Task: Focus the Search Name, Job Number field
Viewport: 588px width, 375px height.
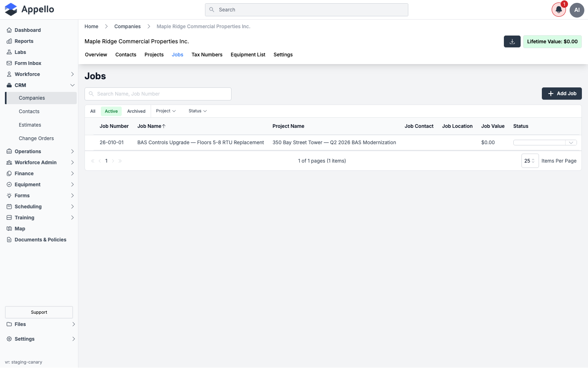Action: pos(158,94)
